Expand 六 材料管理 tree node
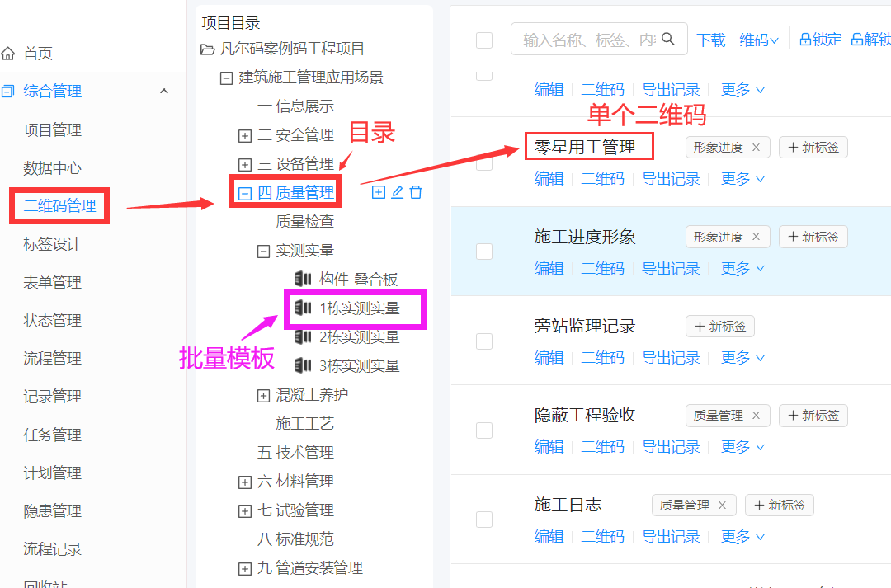This screenshot has width=891, height=588. 245,482
